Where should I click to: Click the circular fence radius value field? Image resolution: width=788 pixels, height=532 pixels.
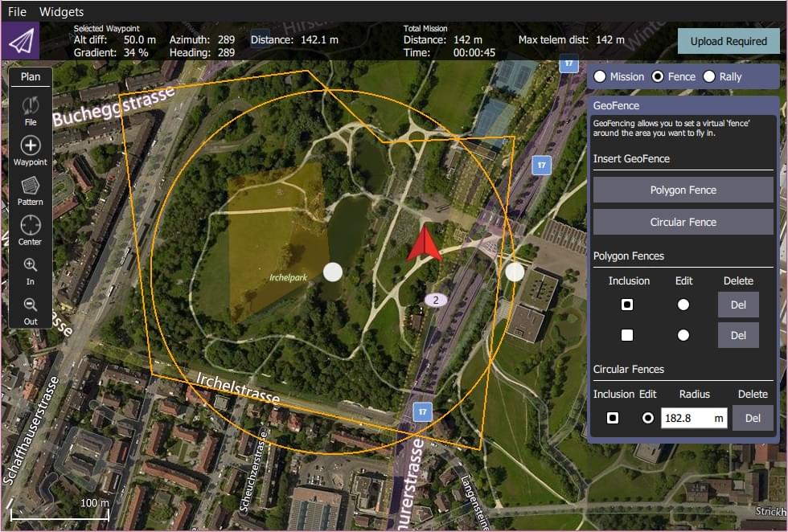click(x=693, y=418)
